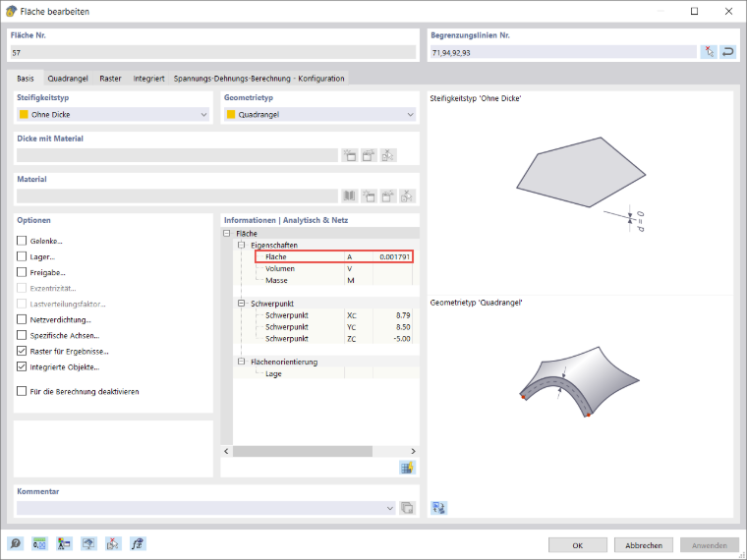Tick the Netzverdichtung checkbox
This screenshot has height=560, width=747.
22,319
